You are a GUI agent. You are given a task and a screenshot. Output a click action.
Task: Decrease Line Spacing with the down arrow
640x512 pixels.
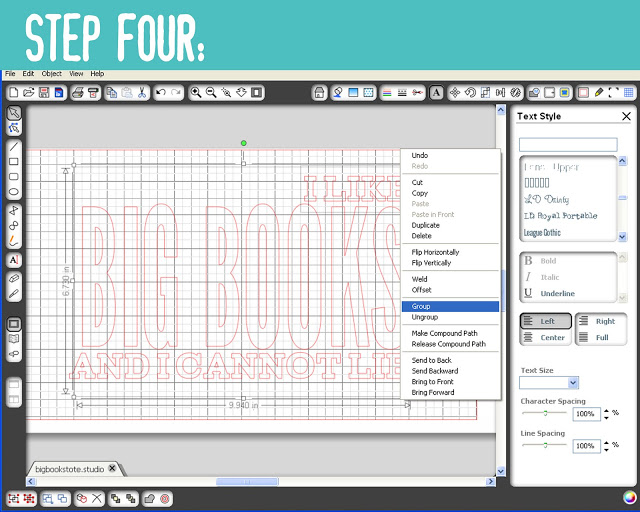607,450
